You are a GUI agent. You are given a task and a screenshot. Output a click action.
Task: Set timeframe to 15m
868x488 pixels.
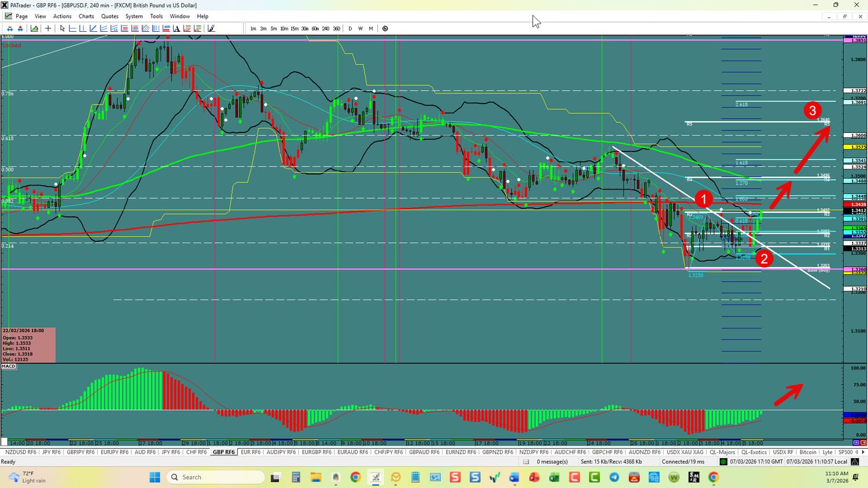pos(295,28)
